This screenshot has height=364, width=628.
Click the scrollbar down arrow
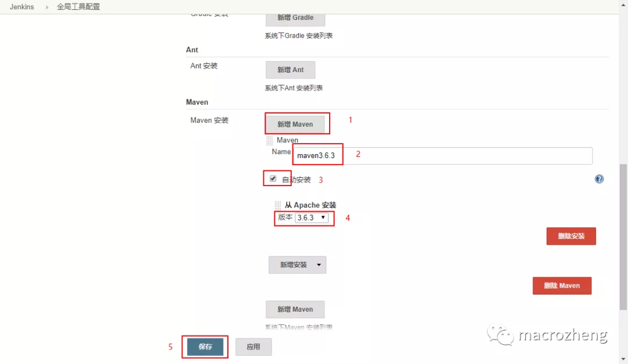click(x=623, y=359)
